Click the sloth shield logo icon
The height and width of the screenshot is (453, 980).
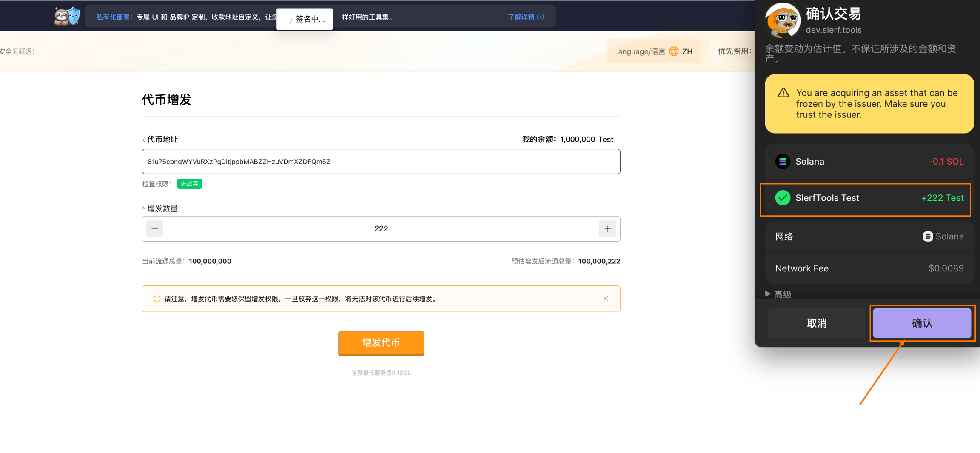67,17
